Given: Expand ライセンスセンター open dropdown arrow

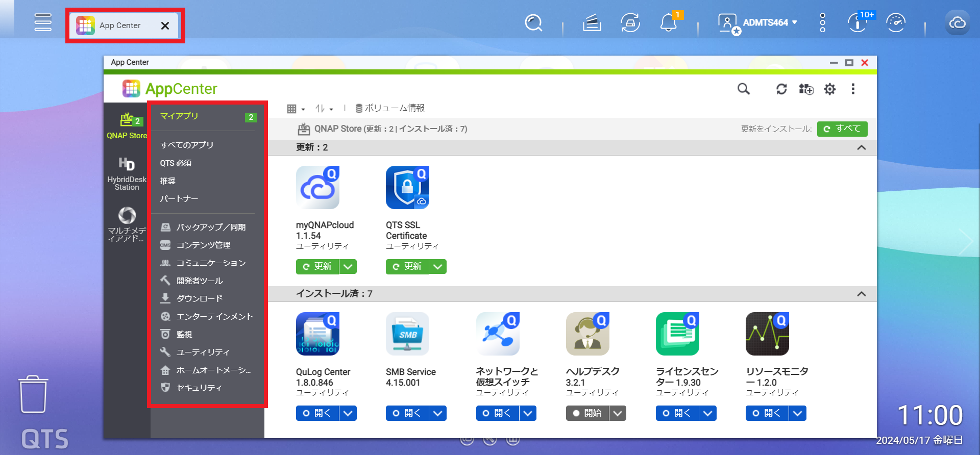Looking at the screenshot, I should pyautogui.click(x=708, y=413).
